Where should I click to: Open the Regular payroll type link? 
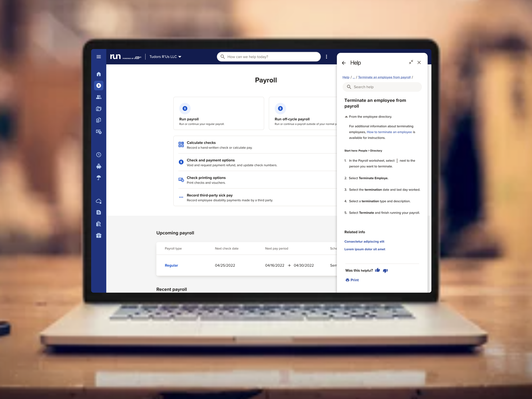(x=171, y=265)
